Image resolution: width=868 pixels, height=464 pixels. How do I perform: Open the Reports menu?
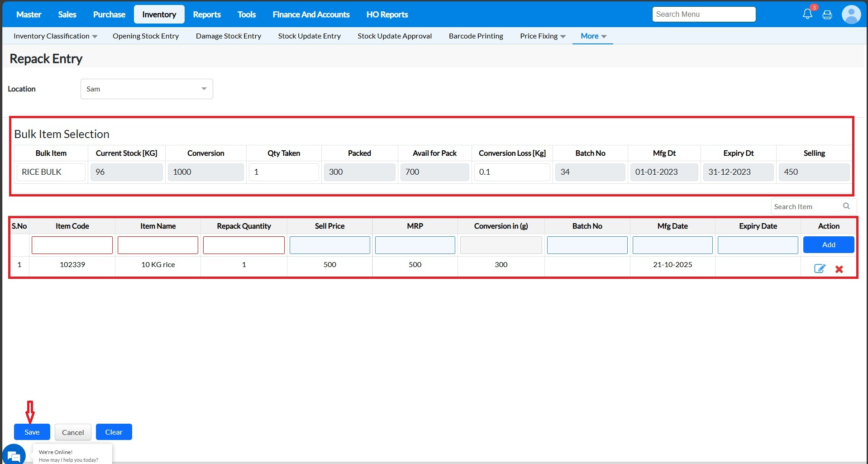207,14
